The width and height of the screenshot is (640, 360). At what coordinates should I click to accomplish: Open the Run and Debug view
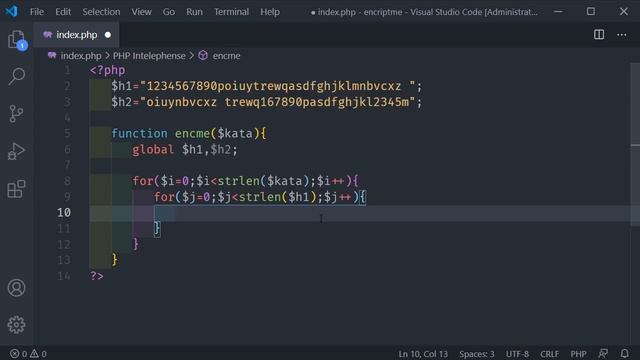17,151
